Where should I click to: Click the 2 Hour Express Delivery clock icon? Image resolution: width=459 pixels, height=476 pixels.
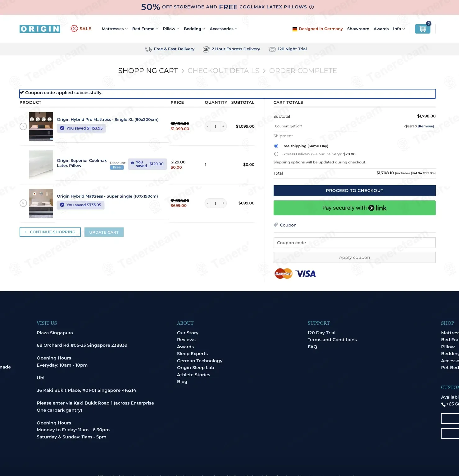tap(206, 49)
